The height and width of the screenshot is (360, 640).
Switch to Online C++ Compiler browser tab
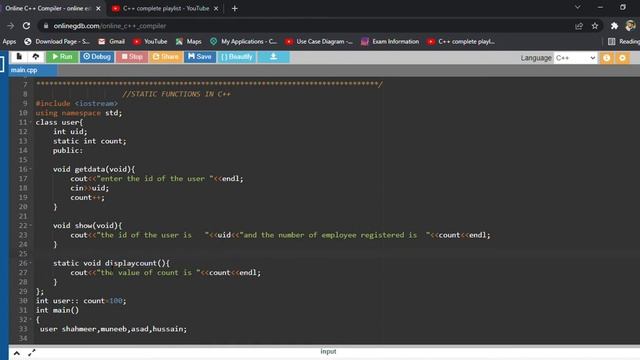click(48, 8)
